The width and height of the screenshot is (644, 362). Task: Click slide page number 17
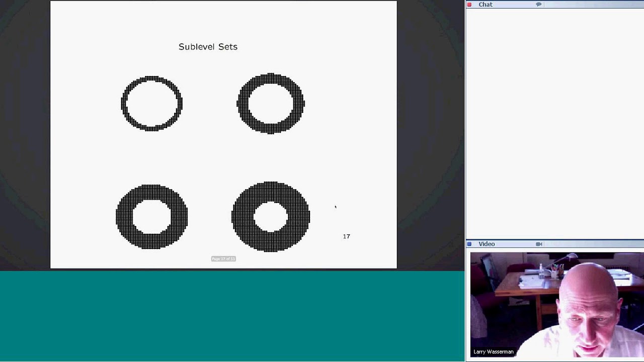click(346, 236)
